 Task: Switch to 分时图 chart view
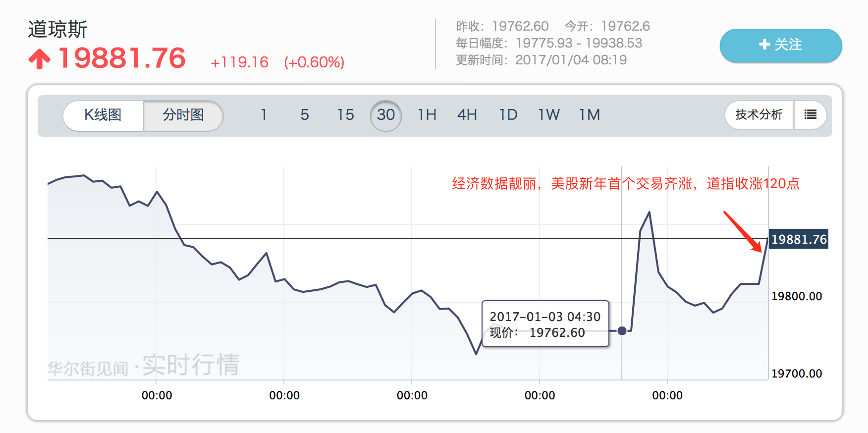point(183,115)
